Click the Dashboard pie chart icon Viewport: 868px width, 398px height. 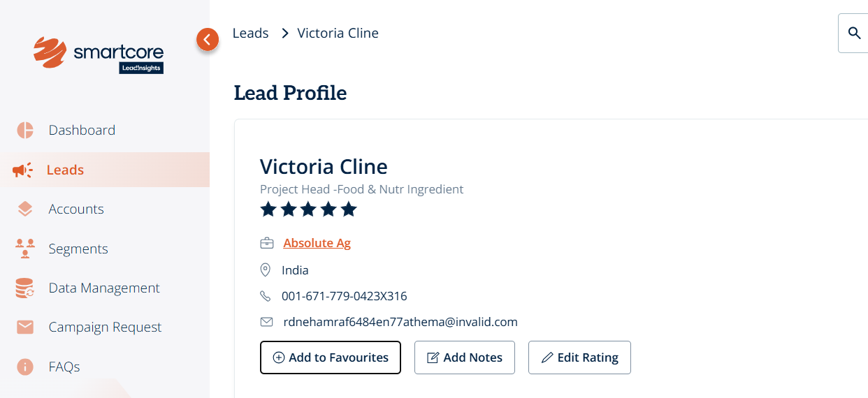[25, 131]
